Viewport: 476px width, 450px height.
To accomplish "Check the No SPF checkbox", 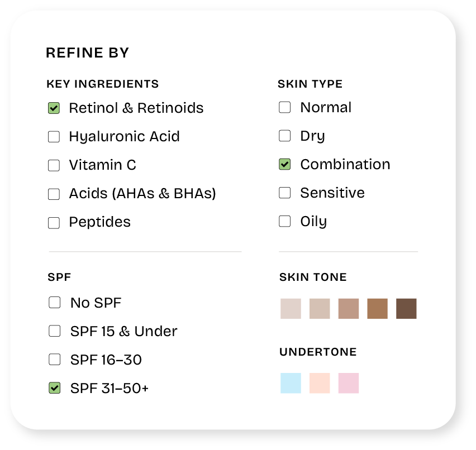I will [x=54, y=303].
